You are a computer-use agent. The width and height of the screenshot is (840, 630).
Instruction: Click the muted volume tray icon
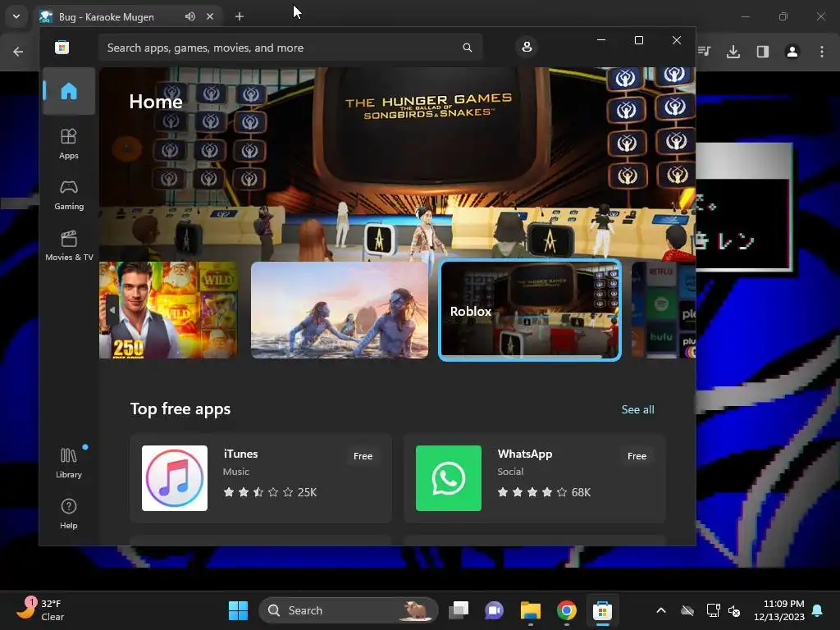[734, 610]
